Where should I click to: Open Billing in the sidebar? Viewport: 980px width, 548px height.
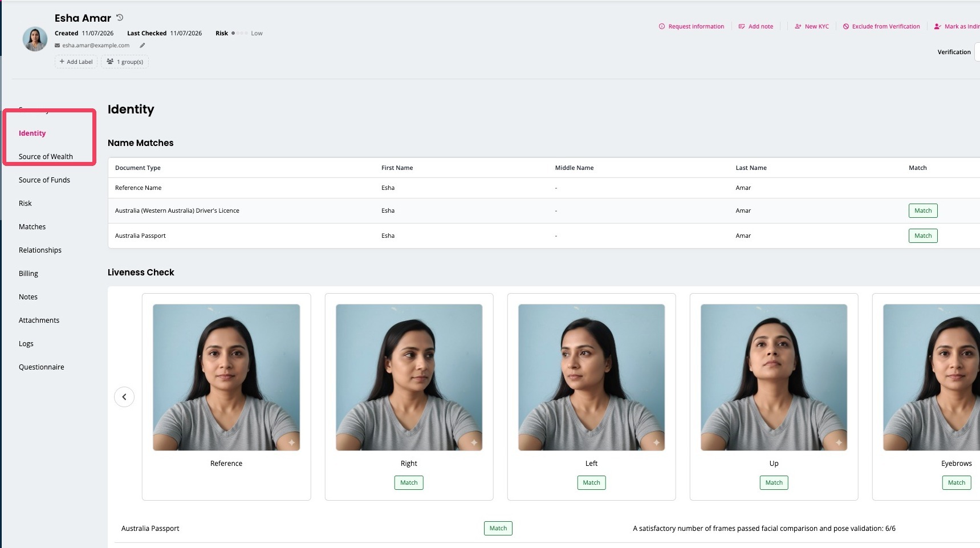[x=29, y=274]
